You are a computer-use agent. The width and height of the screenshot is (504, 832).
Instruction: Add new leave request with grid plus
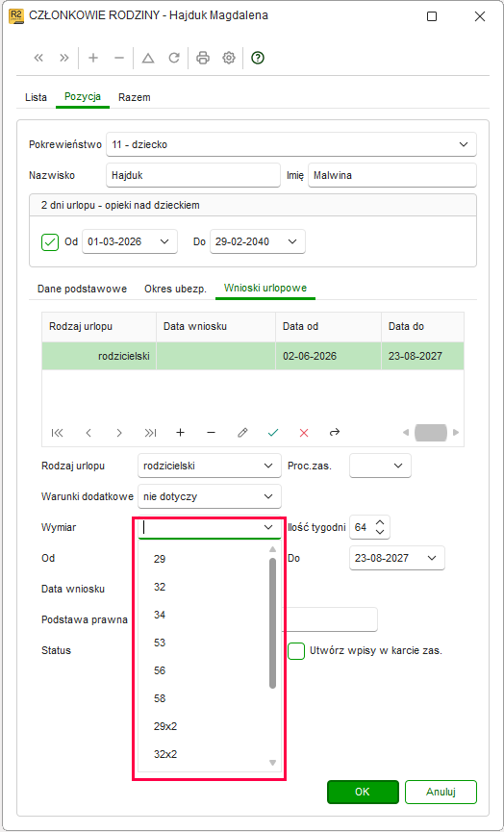(x=181, y=433)
